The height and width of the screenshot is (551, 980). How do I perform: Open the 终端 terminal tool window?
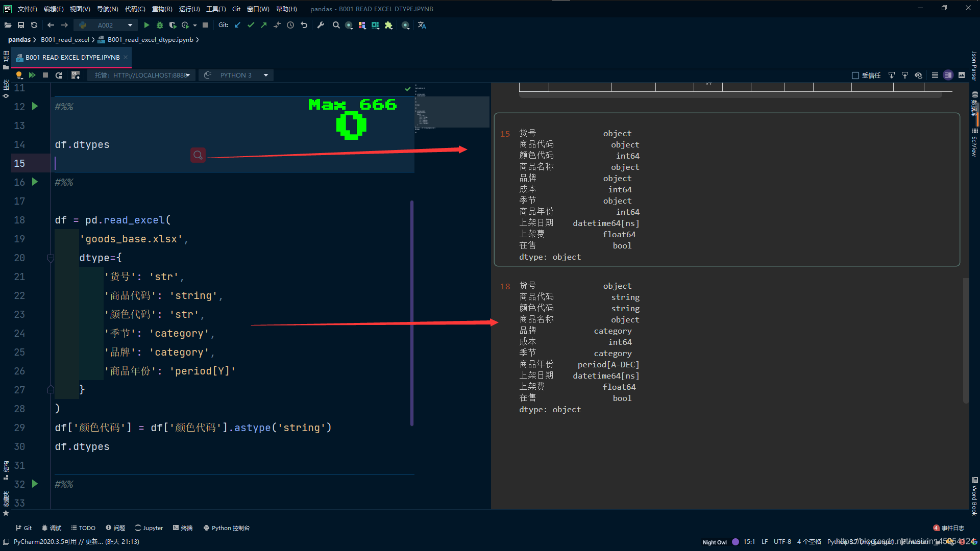[x=183, y=528]
